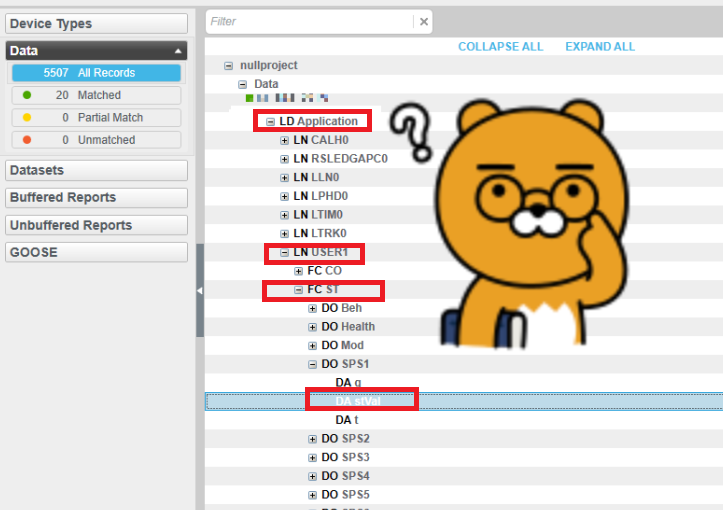Viewport: 723px width, 510px height.
Task: Click EXPAND ALL link
Action: click(x=600, y=47)
